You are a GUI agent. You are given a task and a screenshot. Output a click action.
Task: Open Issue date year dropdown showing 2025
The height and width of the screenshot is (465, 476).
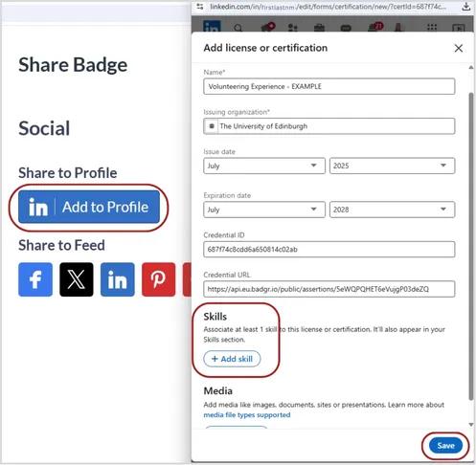pyautogui.click(x=392, y=166)
